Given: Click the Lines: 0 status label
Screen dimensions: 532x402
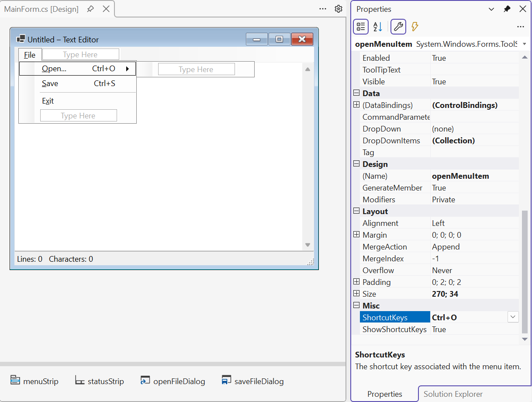Looking at the screenshot, I should [x=30, y=259].
